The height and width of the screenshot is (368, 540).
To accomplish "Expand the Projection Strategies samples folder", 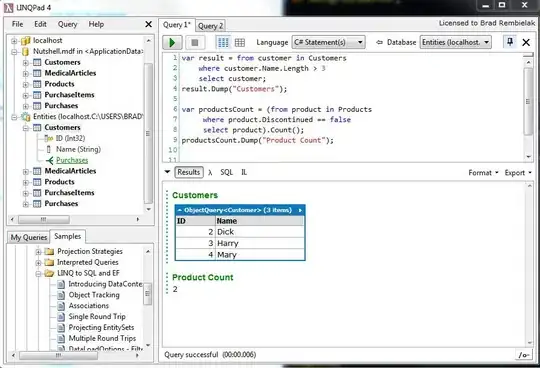I will click(x=38, y=252).
